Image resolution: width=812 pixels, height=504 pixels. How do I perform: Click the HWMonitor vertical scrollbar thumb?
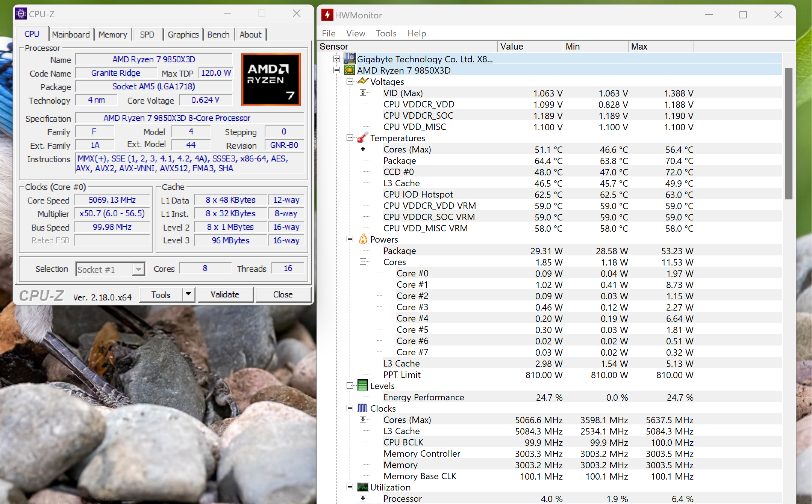[789, 133]
